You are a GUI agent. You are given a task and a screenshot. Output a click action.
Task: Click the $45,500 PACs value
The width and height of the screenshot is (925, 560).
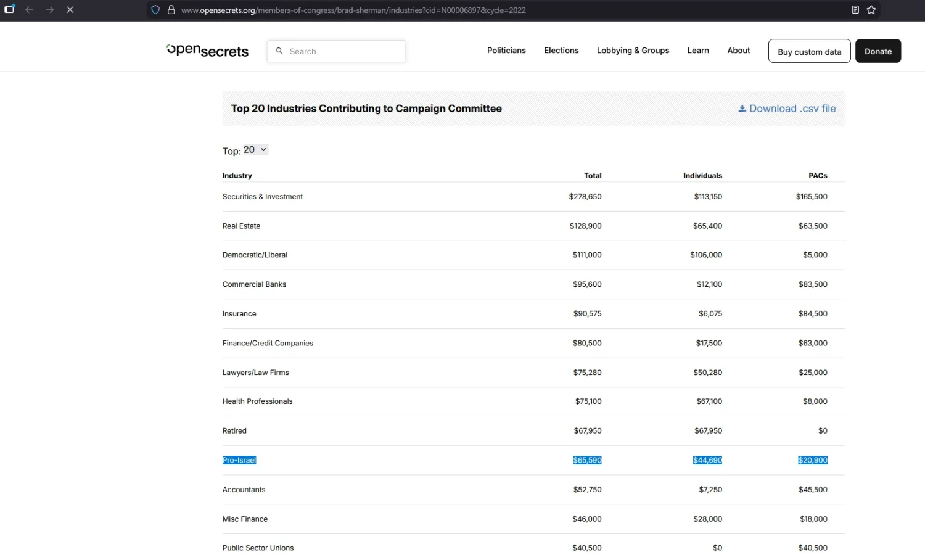click(813, 490)
